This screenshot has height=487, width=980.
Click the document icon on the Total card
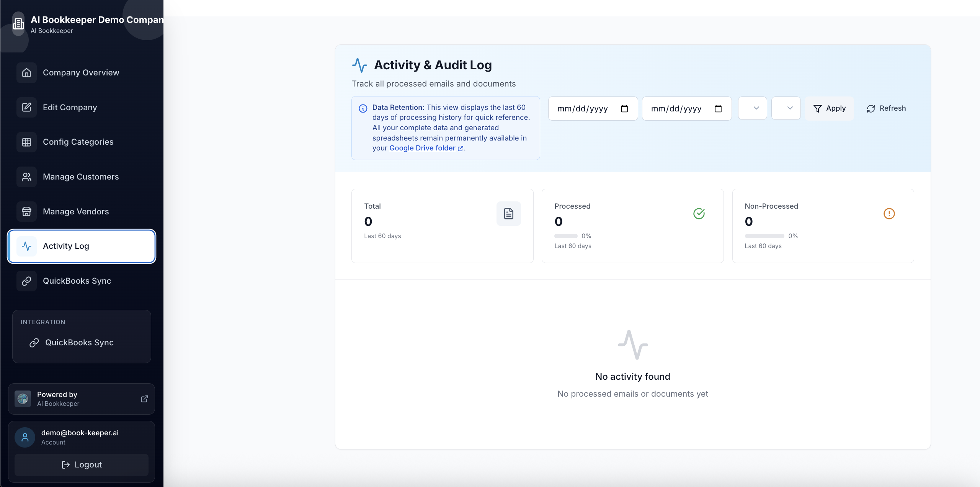click(x=509, y=213)
